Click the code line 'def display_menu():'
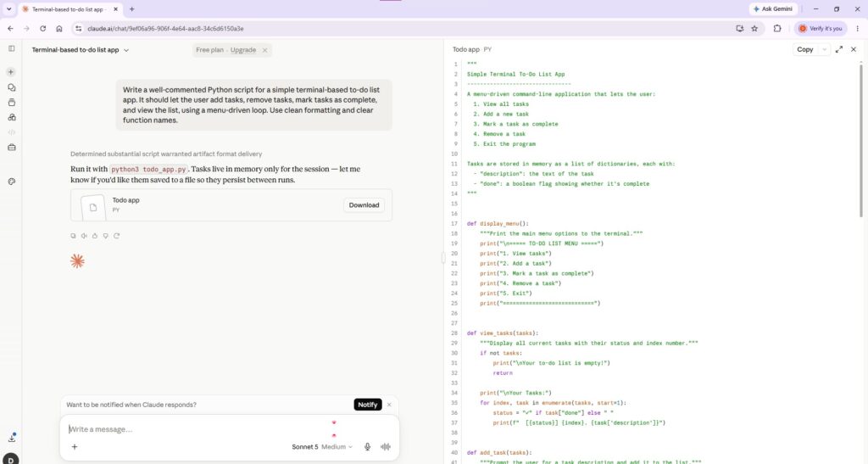868x464 pixels. click(498, 224)
